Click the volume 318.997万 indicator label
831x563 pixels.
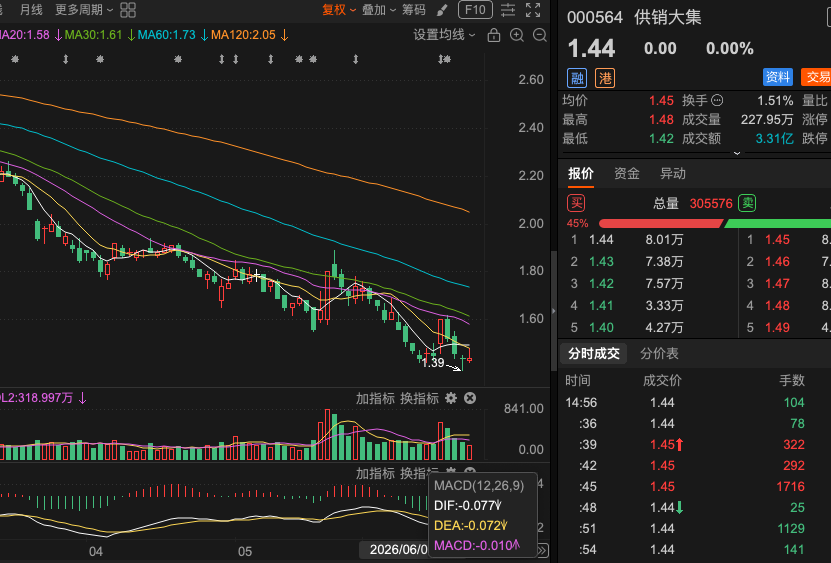pos(42,398)
